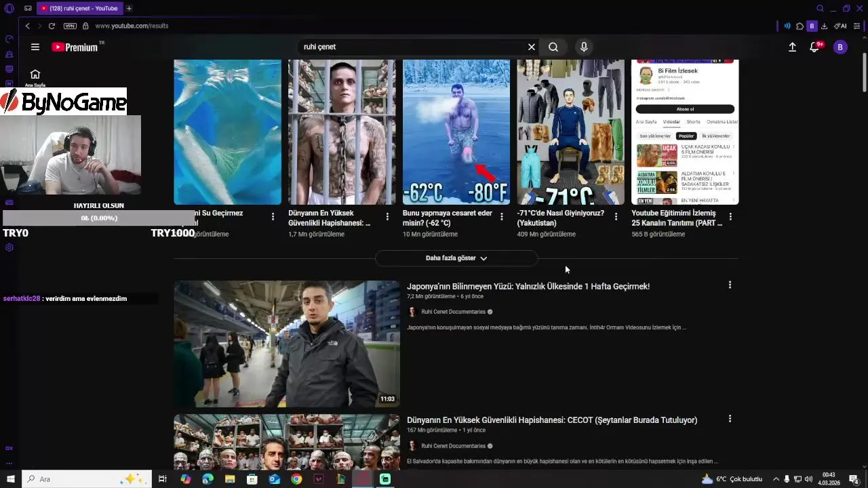The image size is (868, 488).
Task: Open more options for Dünyanın En Yüksek short
Action: tap(387, 217)
